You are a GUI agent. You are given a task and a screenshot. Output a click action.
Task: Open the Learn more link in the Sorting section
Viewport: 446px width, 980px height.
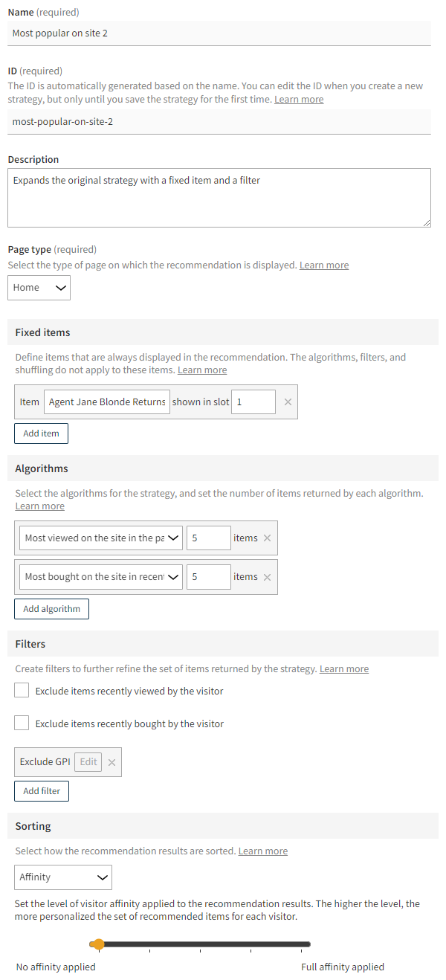tap(262, 850)
